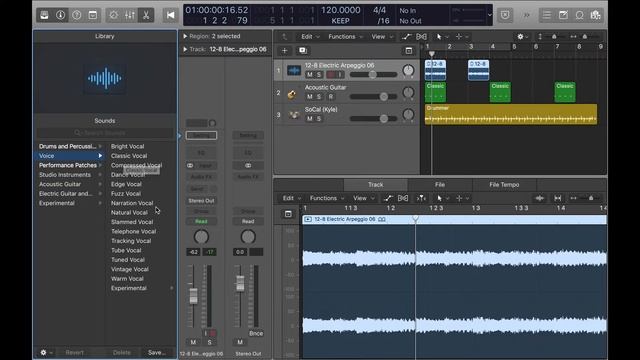
Task: Click the Quick Help question mark icon
Action: [77, 15]
